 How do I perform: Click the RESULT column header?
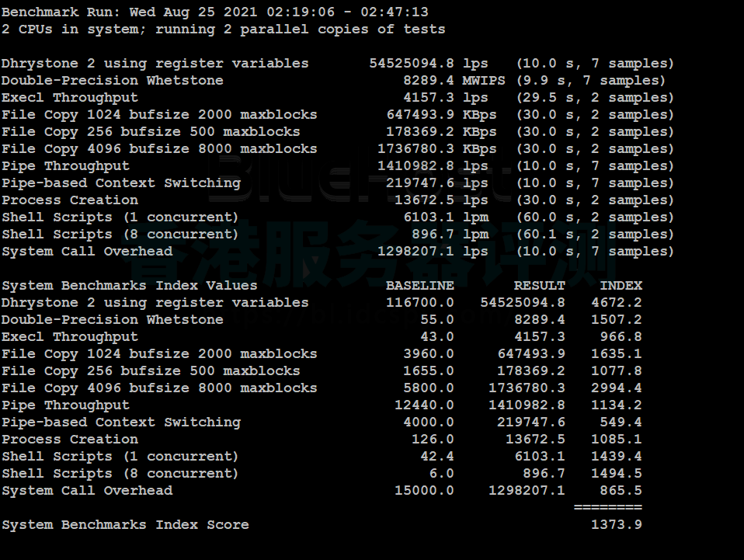pos(539,286)
